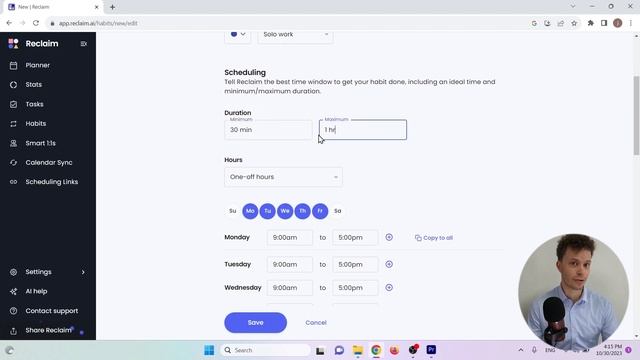Open the habit color dropdown

[x=238, y=35]
